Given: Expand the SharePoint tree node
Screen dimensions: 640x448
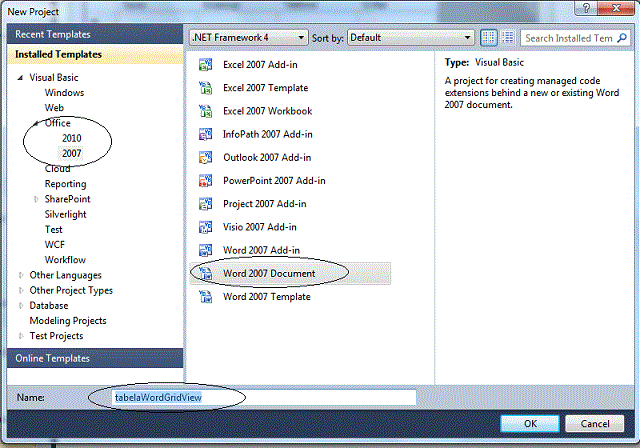Looking at the screenshot, I should tap(36, 199).
